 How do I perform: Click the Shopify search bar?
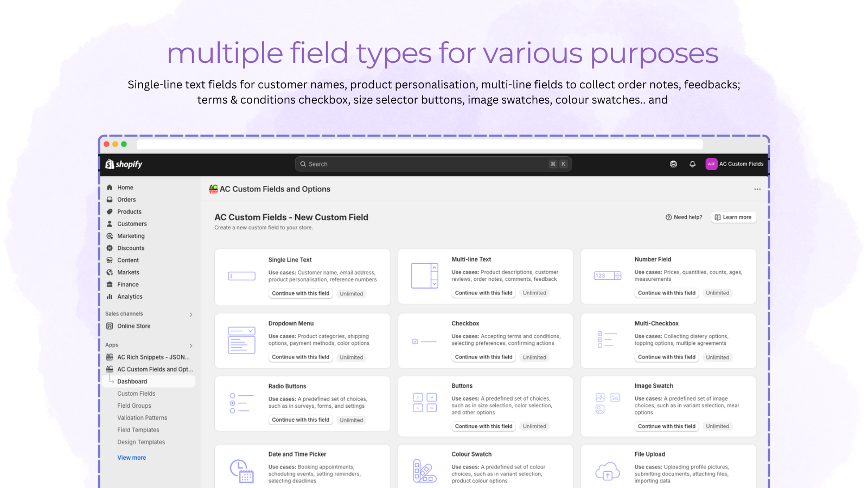(x=433, y=164)
